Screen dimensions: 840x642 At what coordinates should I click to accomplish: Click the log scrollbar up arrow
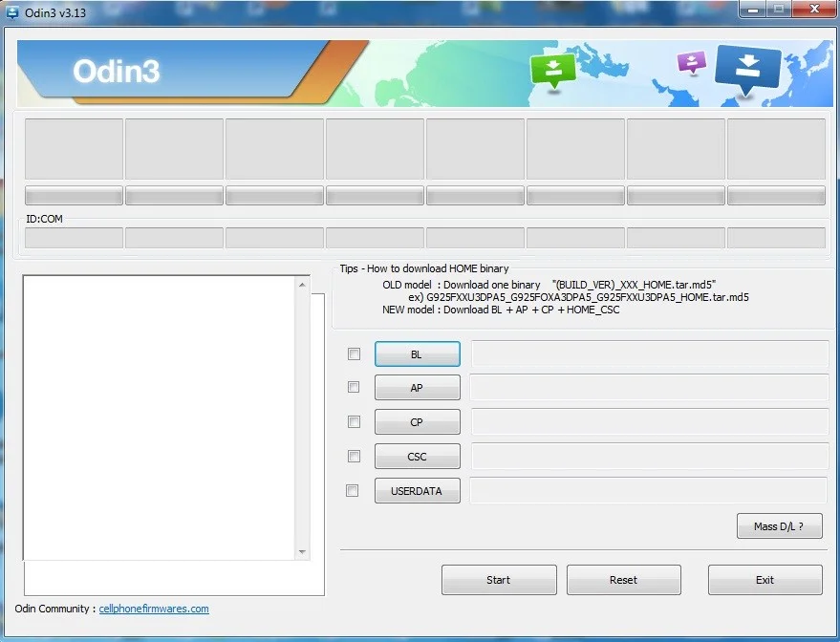[x=302, y=285]
